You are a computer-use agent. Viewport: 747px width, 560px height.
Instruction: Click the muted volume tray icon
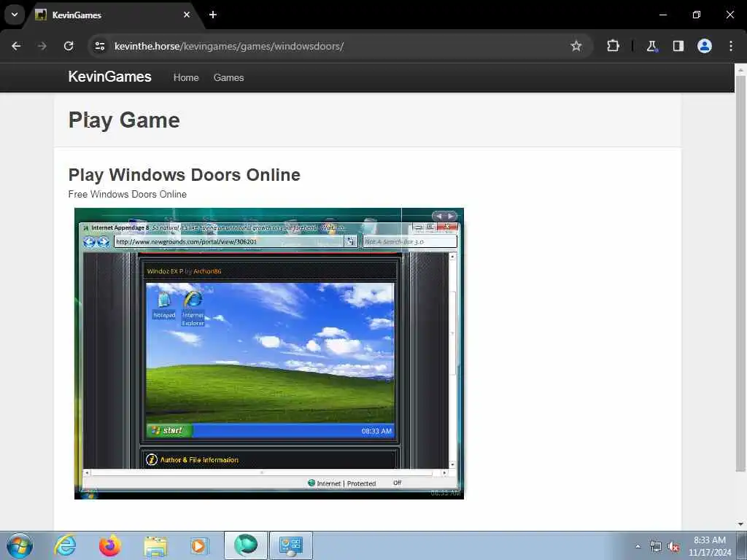(x=673, y=547)
